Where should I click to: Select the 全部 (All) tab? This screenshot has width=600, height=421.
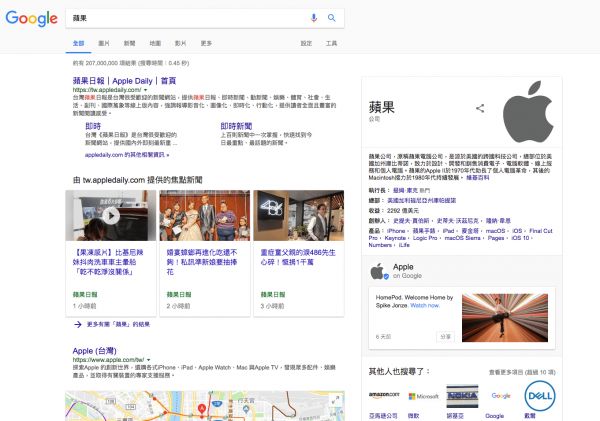click(78, 43)
